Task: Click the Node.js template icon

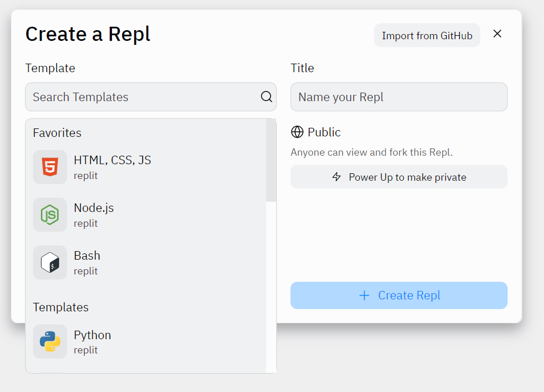Action: [x=50, y=215]
